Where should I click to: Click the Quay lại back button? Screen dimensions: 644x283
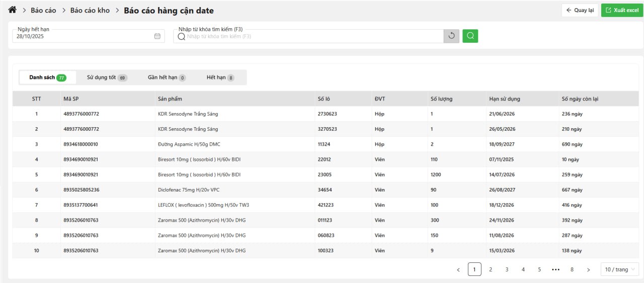click(x=580, y=10)
